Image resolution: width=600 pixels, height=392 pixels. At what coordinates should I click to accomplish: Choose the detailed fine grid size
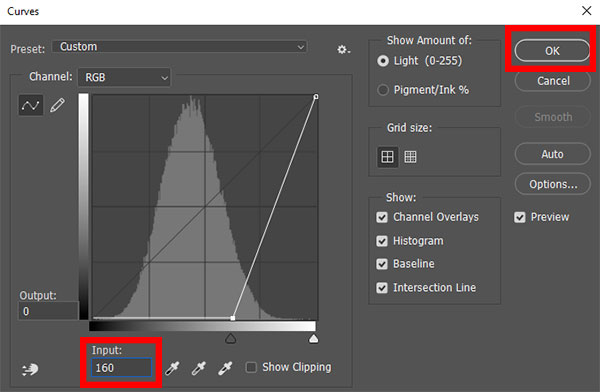tap(410, 157)
